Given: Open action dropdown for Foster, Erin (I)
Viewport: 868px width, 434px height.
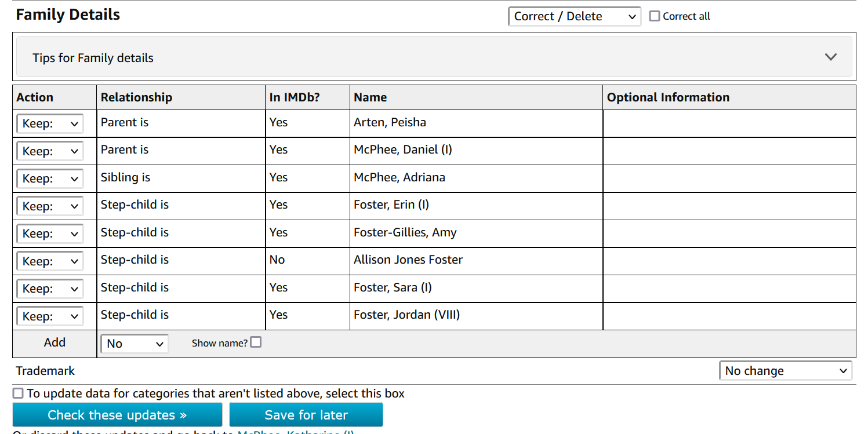Looking at the screenshot, I should click(x=50, y=206).
